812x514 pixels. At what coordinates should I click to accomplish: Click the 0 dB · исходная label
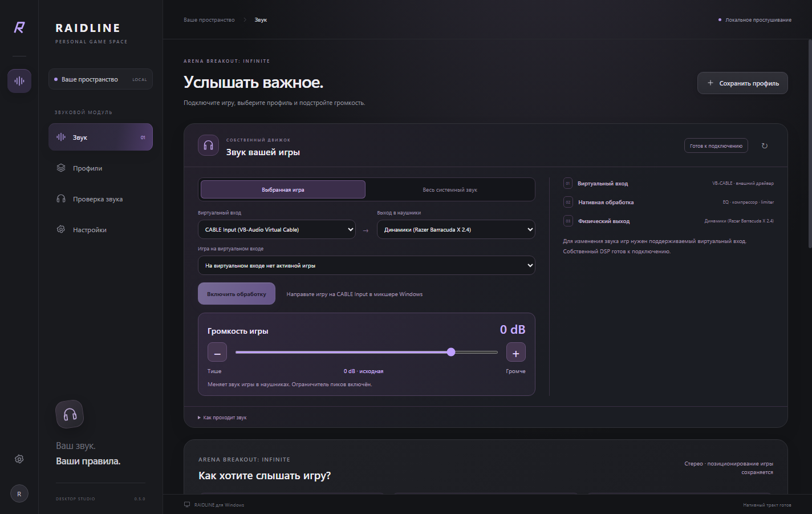[x=364, y=371]
